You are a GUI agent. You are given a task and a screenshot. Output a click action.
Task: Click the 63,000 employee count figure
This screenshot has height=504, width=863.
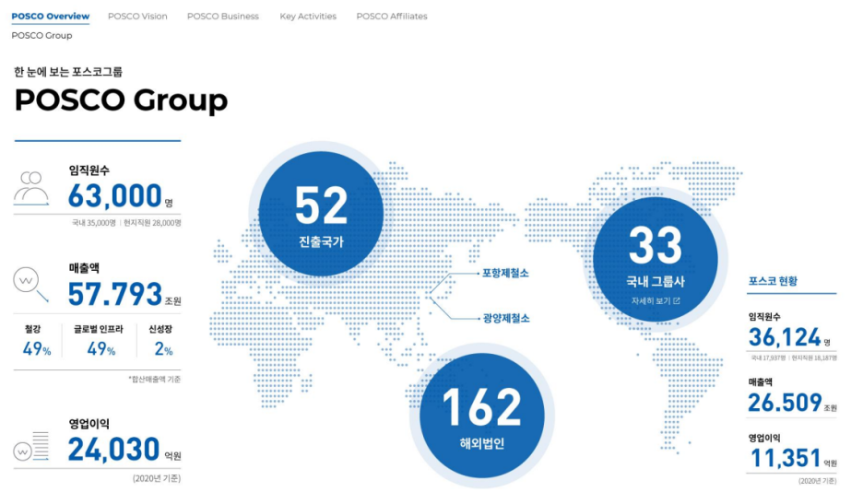click(114, 196)
